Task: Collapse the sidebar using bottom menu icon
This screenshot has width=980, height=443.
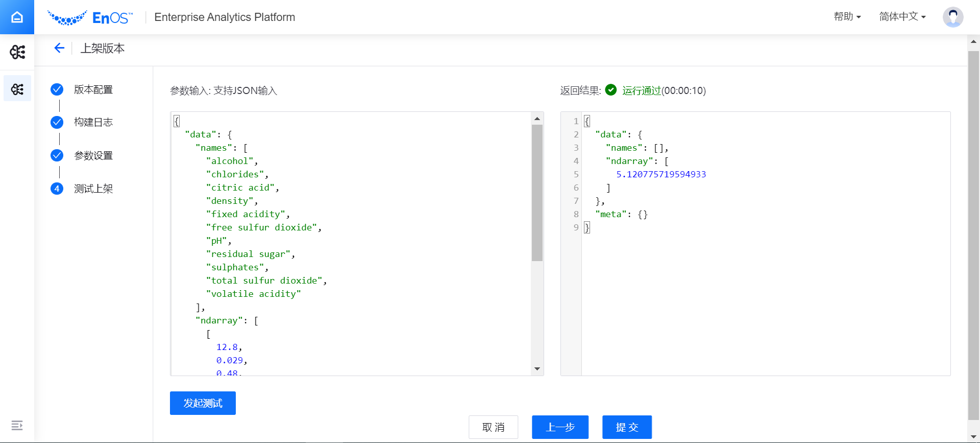Action: [17, 425]
